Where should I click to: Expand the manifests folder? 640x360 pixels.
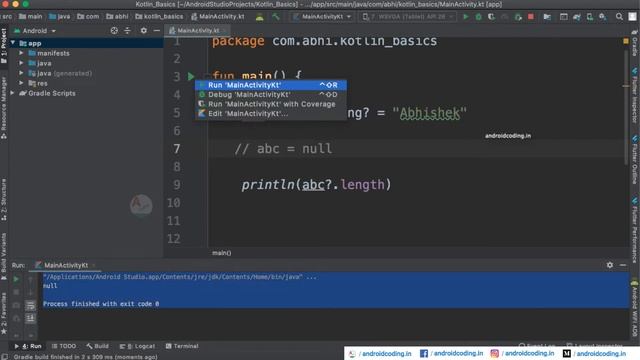pos(21,53)
